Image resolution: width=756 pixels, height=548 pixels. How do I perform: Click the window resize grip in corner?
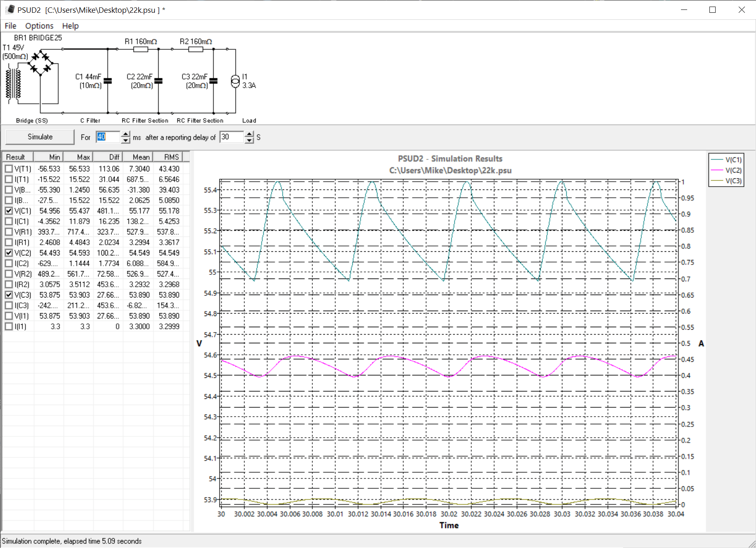(x=751, y=543)
